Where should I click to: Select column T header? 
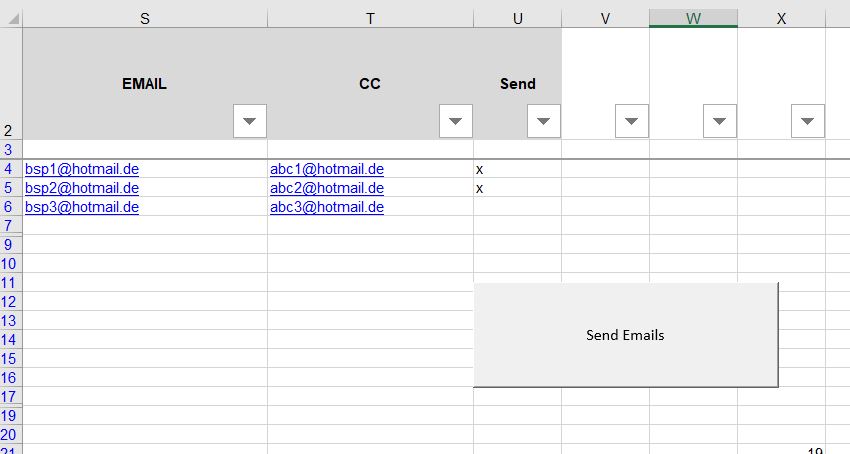[370, 18]
